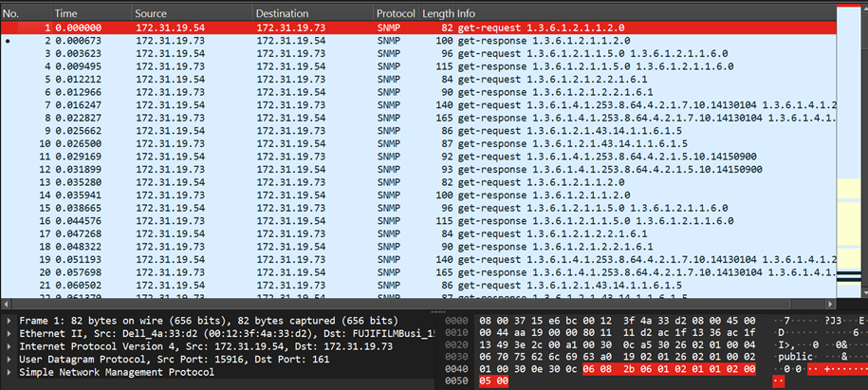This screenshot has height=390, width=868.
Task: Sort by the Protocol column header
Action: 395,14
